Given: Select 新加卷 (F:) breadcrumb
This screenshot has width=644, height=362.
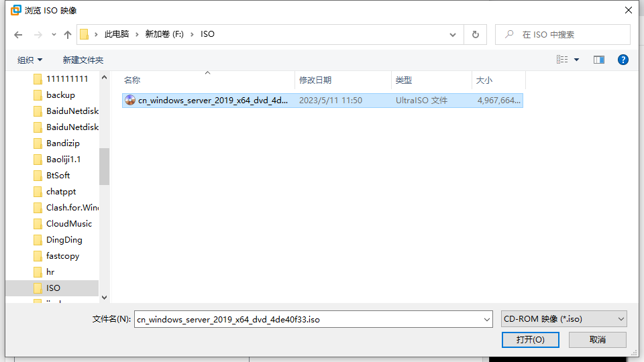Looking at the screenshot, I should click(164, 34).
